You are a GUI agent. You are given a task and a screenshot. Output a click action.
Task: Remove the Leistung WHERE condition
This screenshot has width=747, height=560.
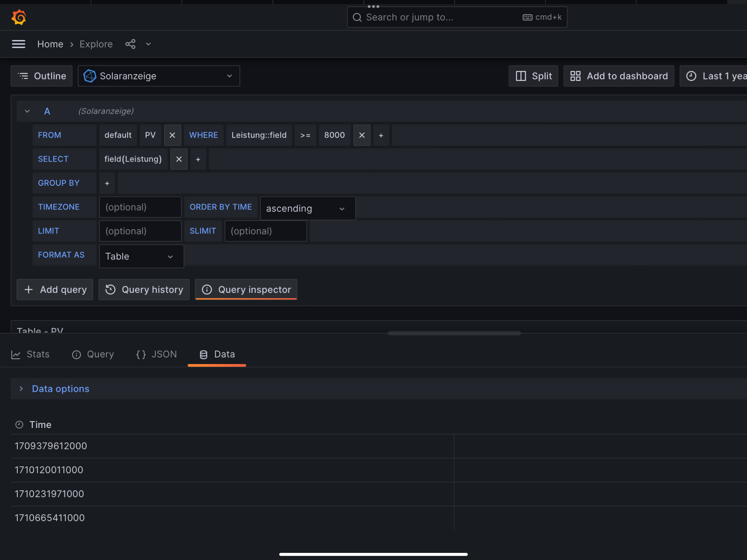click(362, 135)
